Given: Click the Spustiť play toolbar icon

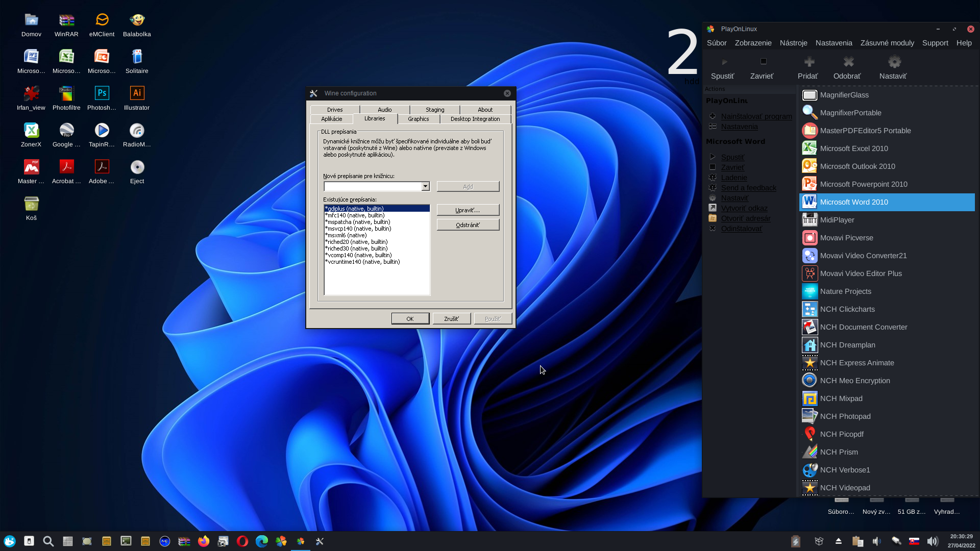Looking at the screenshot, I should (x=724, y=62).
